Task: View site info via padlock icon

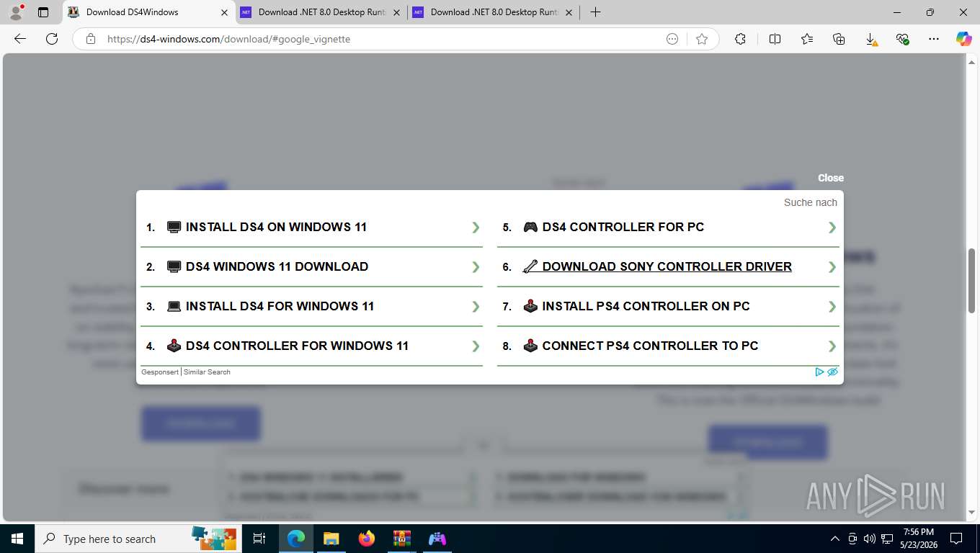Action: coord(91,39)
